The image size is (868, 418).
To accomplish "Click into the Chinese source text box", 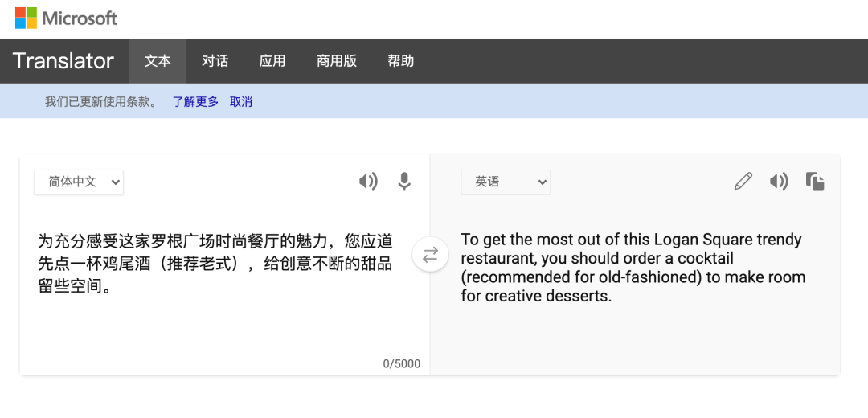I will (x=215, y=264).
